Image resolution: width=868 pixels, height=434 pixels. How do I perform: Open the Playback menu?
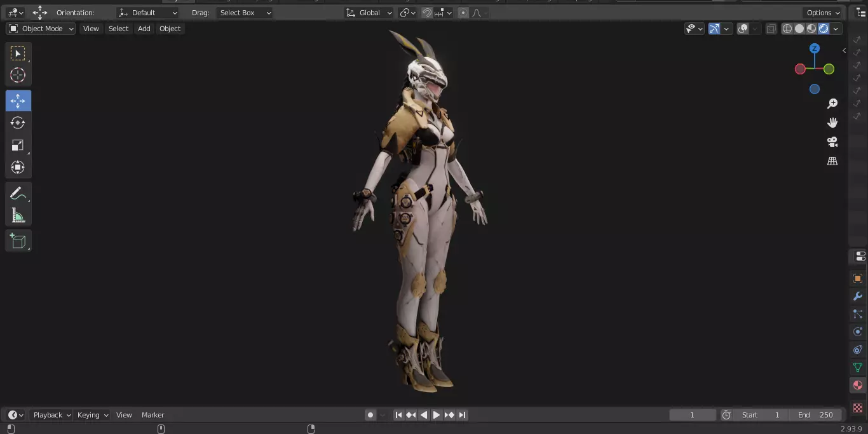click(52, 415)
